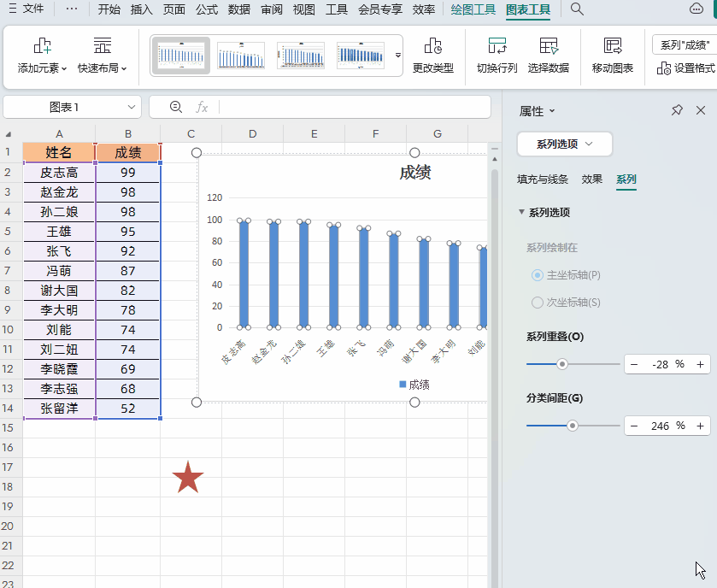Open the name box dropdown arrow
This screenshot has height=588, width=717.
click(x=132, y=107)
